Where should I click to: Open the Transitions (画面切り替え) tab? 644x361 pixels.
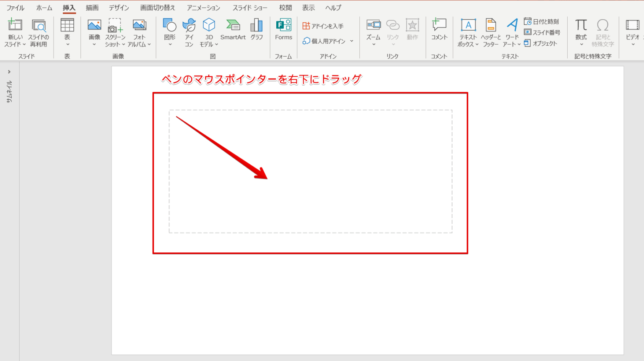pyautogui.click(x=158, y=8)
